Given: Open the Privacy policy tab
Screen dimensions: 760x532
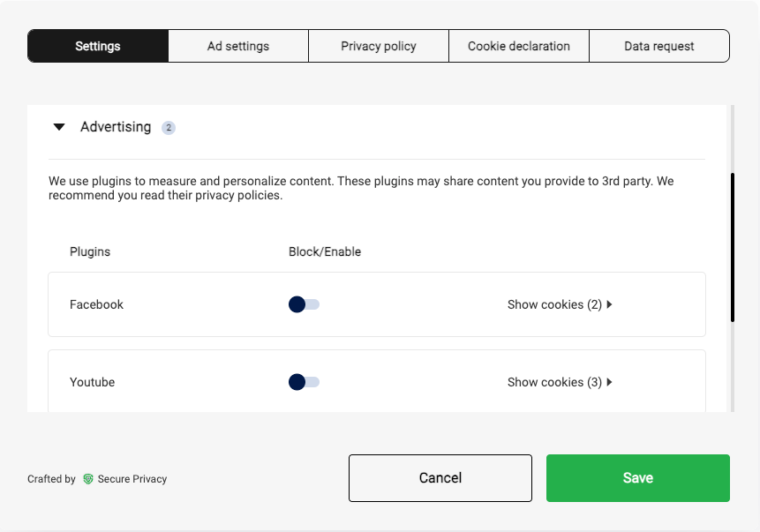Looking at the screenshot, I should tap(379, 46).
